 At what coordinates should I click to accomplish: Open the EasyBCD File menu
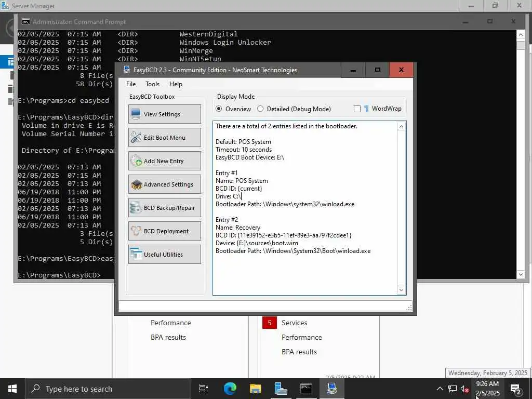click(x=131, y=84)
